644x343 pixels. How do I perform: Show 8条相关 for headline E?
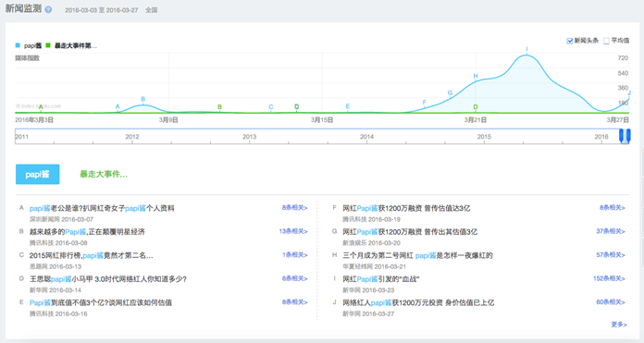click(294, 302)
